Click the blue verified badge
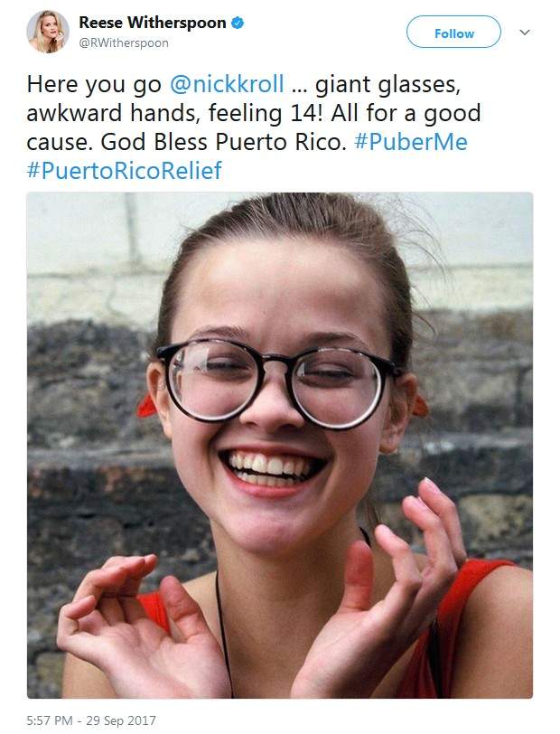Image resolution: width=560 pixels, height=734 pixels. [237, 23]
